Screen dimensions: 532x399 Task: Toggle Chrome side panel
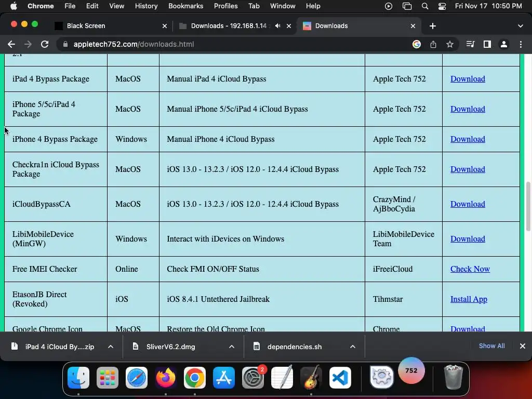click(487, 44)
